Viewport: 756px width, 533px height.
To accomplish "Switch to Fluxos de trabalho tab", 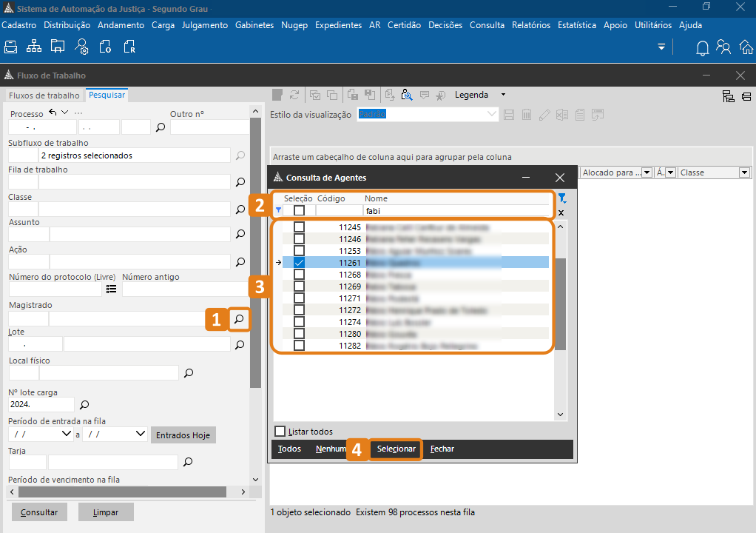I will [44, 95].
